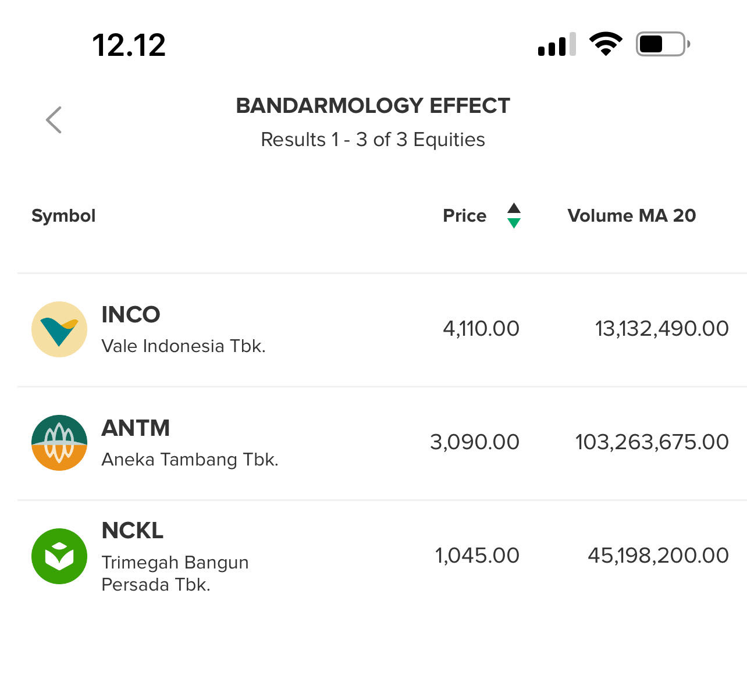The image size is (747, 700).
Task: Select the Volume MA 20 column header
Action: coord(632,216)
